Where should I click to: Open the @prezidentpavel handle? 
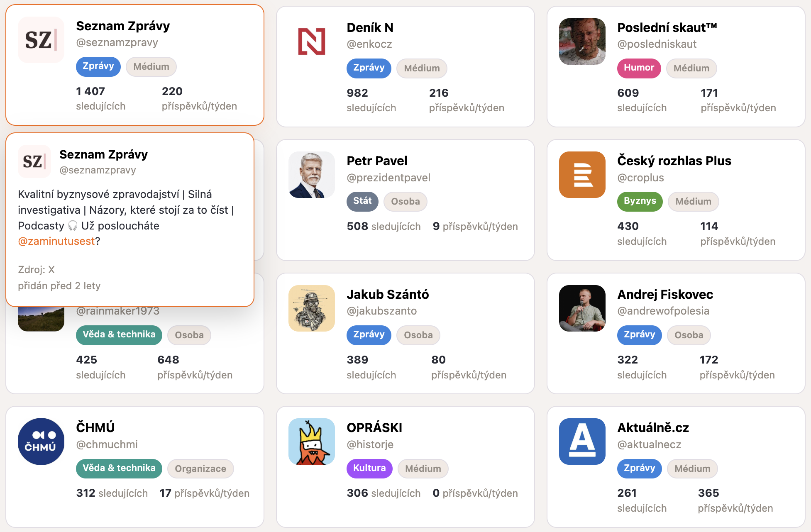[388, 178]
